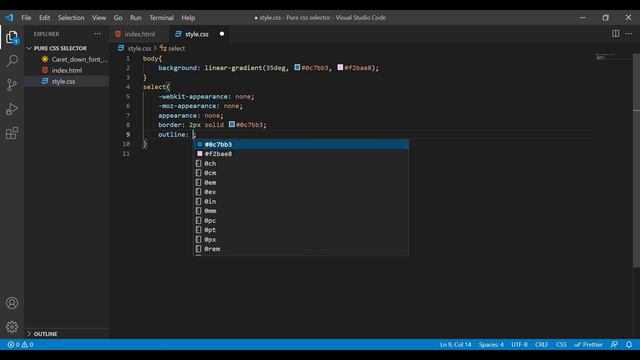Screen dimensions: 640x360
Task: Click the editor minimap
Action: (x=611, y=57)
